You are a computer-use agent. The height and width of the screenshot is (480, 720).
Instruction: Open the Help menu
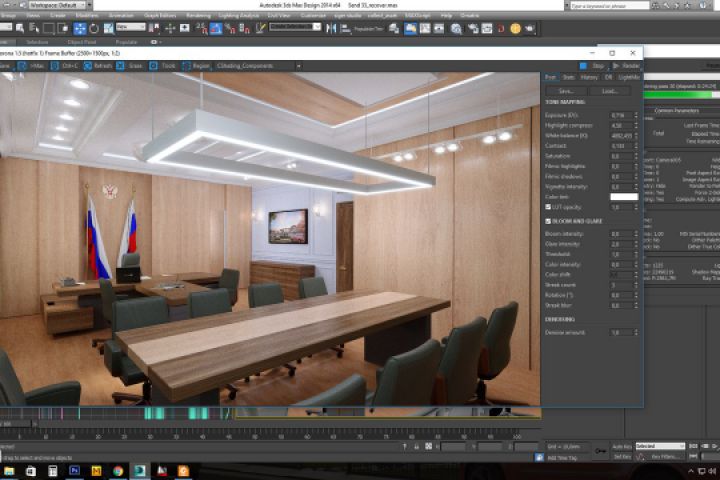click(x=446, y=16)
